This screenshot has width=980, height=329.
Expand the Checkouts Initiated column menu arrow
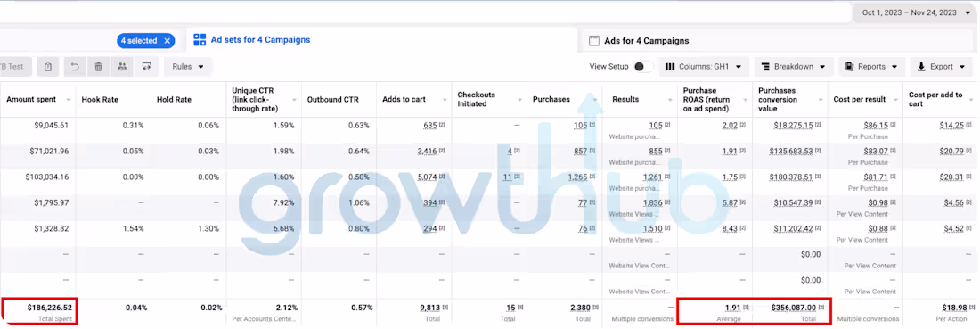point(519,100)
